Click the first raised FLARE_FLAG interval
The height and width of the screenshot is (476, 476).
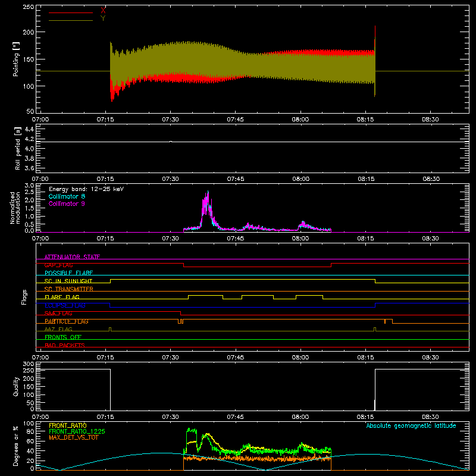205,296
